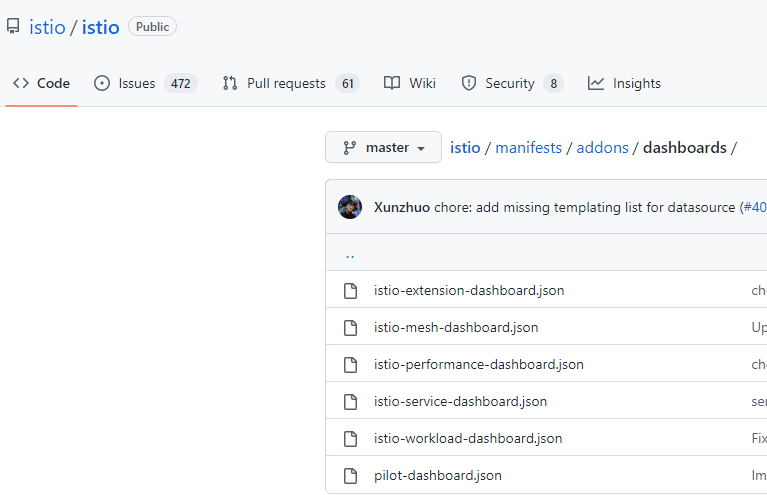The width and height of the screenshot is (767, 495).
Task: Click the 472 issues counter badge
Action: click(180, 84)
